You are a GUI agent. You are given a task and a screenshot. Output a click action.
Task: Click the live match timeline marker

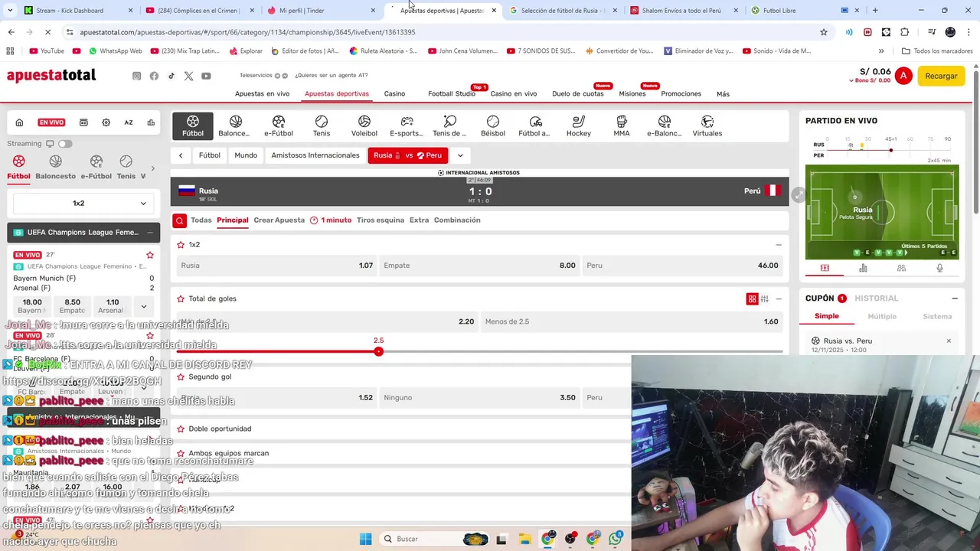[x=890, y=150]
